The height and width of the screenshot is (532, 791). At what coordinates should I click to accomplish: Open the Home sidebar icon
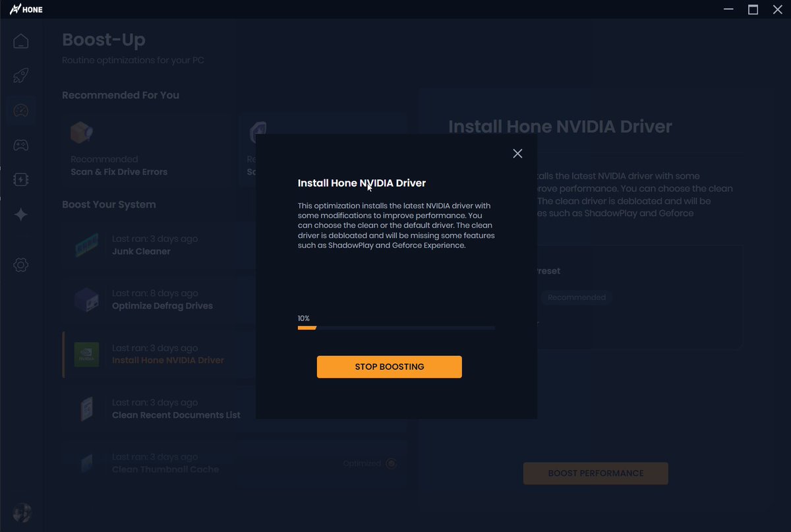[x=21, y=41]
